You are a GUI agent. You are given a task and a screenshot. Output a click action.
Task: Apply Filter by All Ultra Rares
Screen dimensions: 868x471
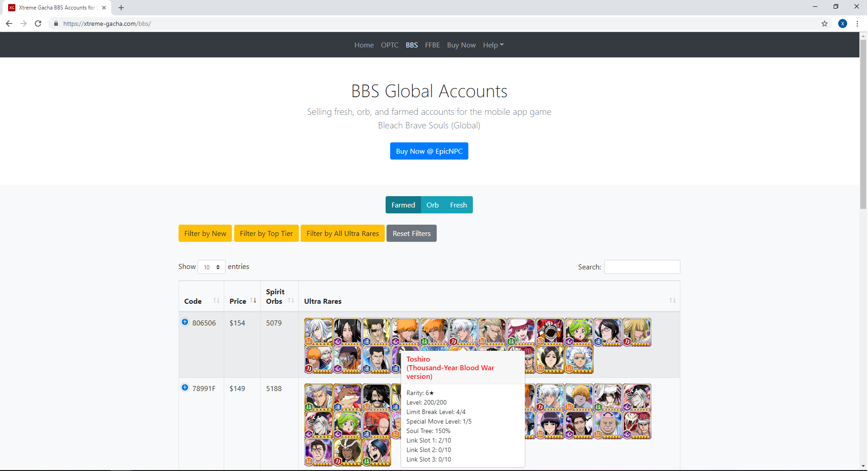coord(343,233)
